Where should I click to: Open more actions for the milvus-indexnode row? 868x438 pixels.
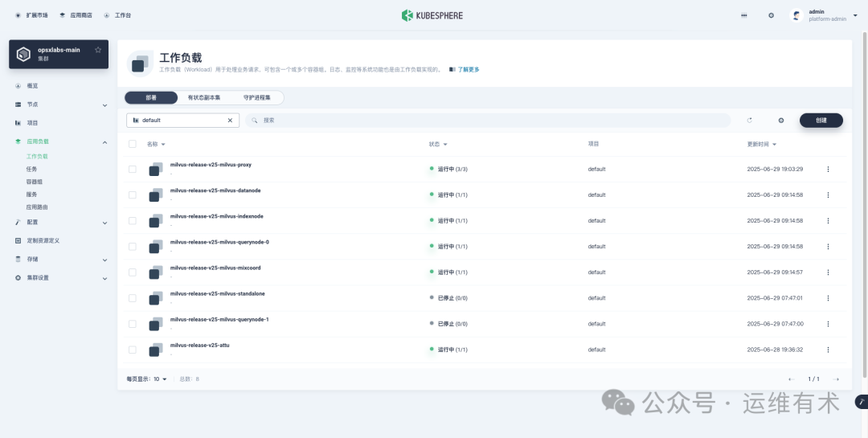[x=828, y=221]
